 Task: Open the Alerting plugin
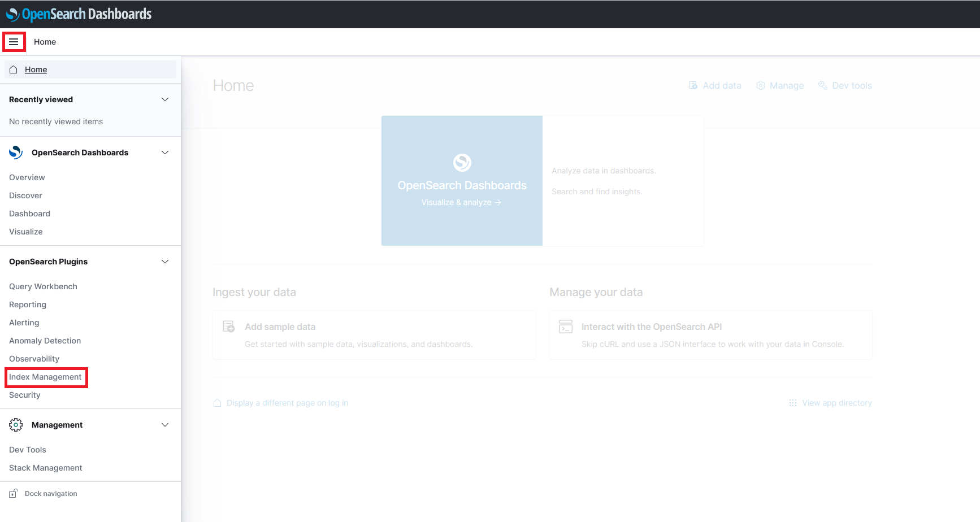coord(24,323)
